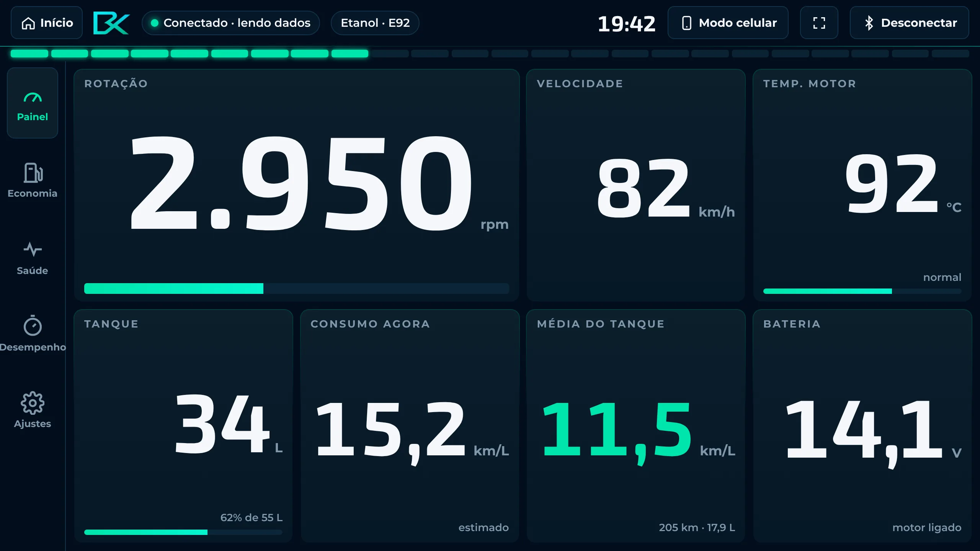
Task: Switch to the Saúde health section
Action: [x=33, y=258]
